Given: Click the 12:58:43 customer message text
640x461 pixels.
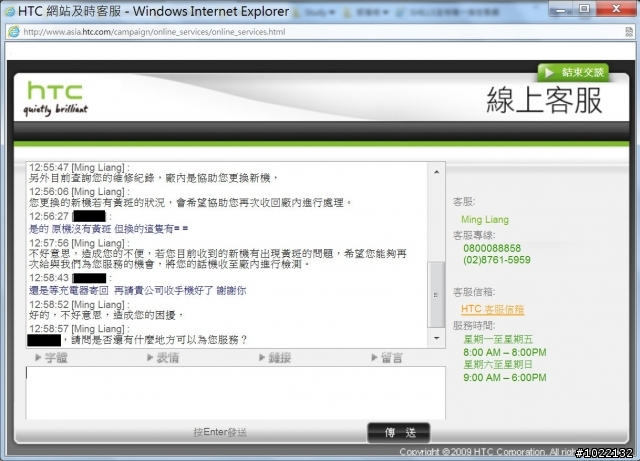Looking at the screenshot, I should click(x=138, y=291).
